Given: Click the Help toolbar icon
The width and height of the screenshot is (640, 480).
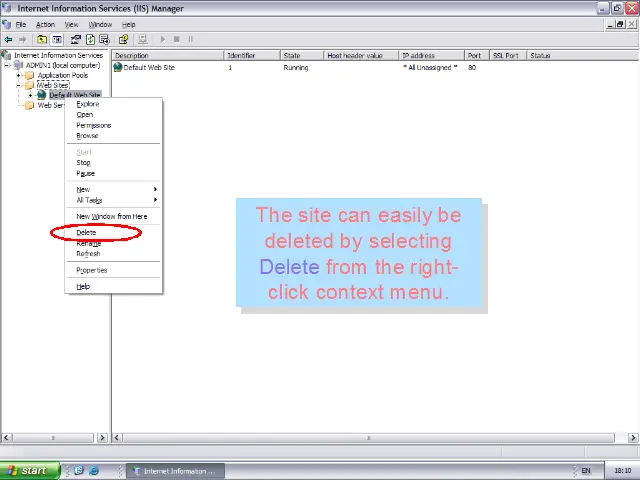Looking at the screenshot, I should point(123,40).
